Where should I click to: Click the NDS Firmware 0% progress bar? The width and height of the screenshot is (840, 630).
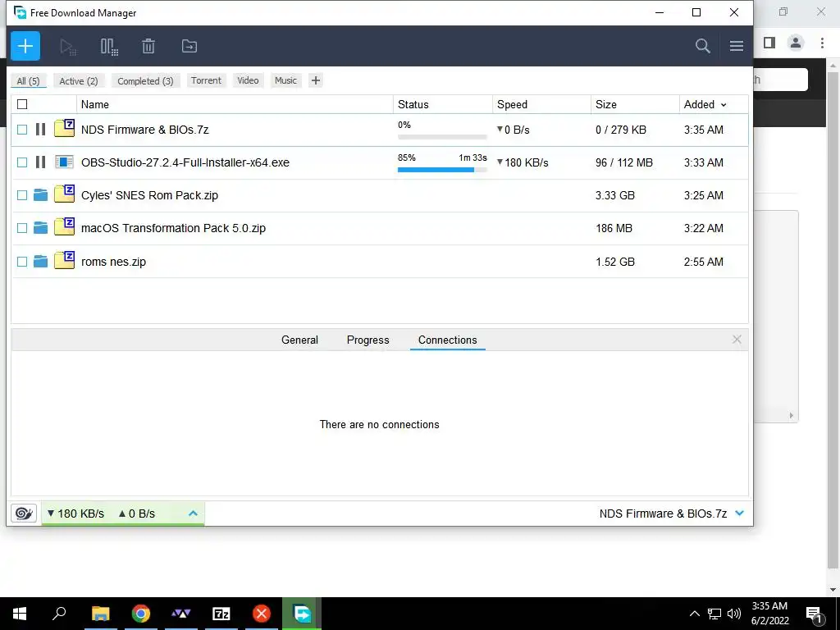click(x=442, y=137)
